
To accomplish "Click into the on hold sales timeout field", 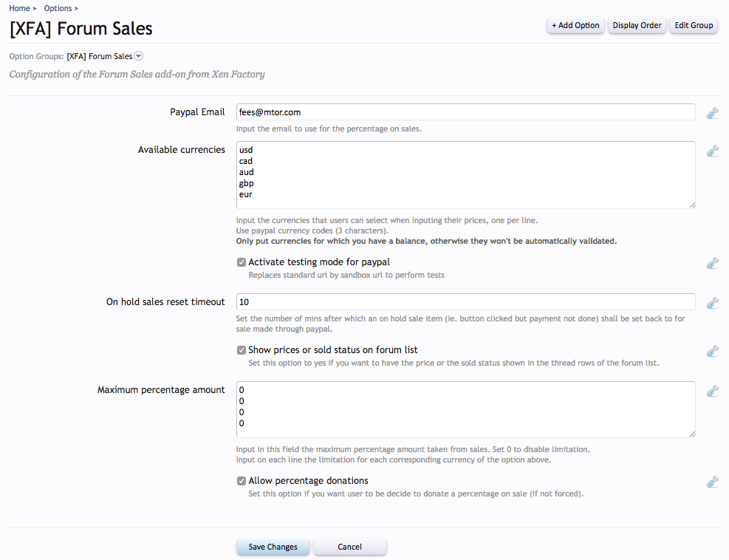I will [465, 301].
